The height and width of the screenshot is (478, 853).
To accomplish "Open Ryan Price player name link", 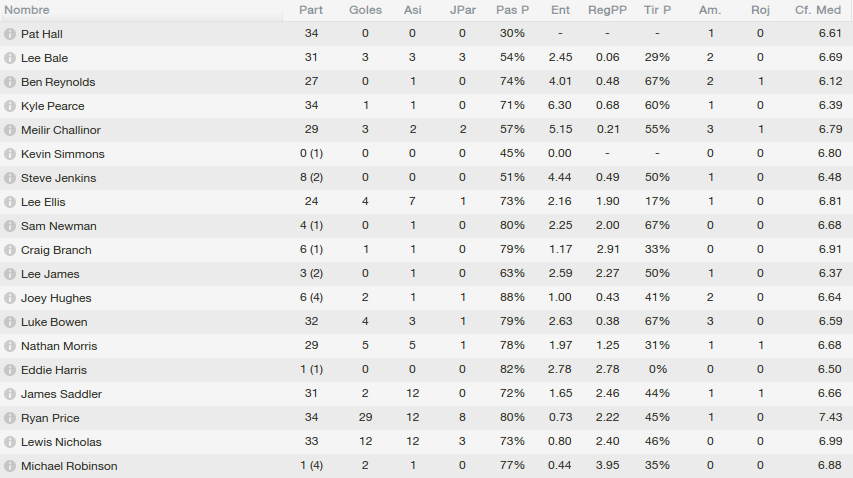I will 50,418.
